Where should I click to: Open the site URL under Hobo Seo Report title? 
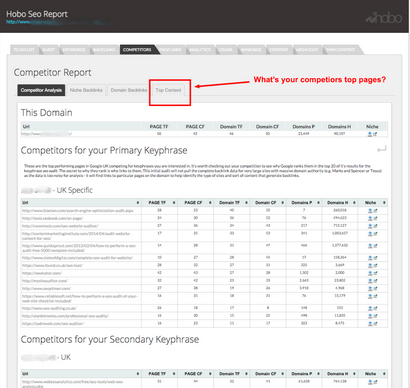click(x=57, y=22)
